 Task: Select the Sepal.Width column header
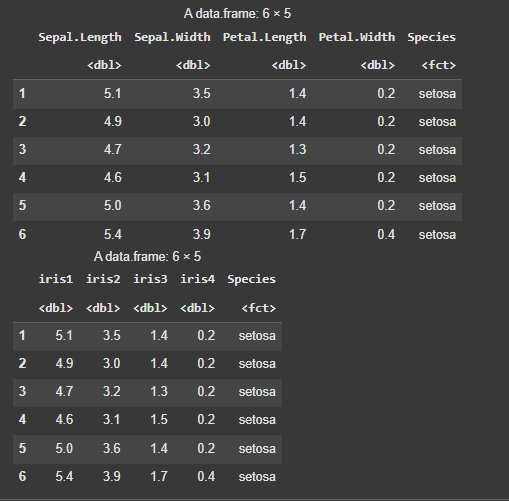point(172,37)
